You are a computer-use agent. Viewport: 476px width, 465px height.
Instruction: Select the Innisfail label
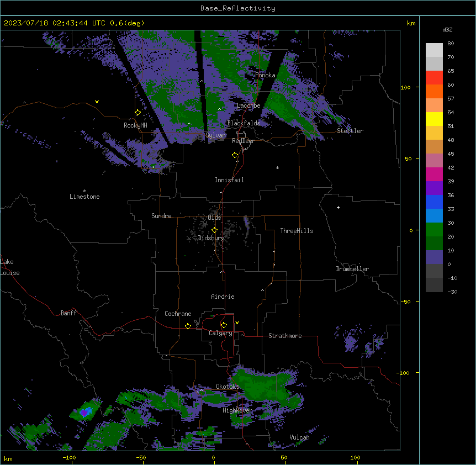click(229, 180)
